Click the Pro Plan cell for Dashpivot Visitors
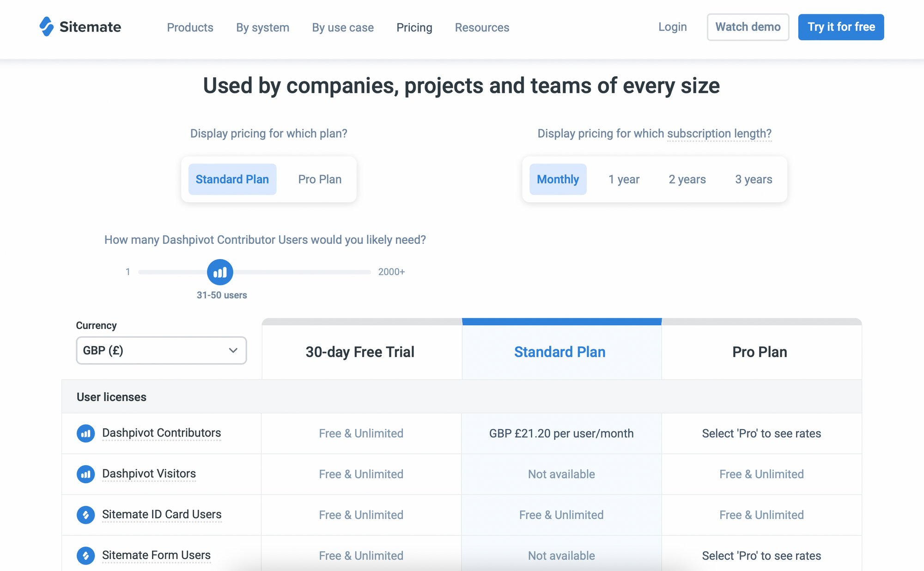Screen dimensions: 924x571 pos(761,474)
